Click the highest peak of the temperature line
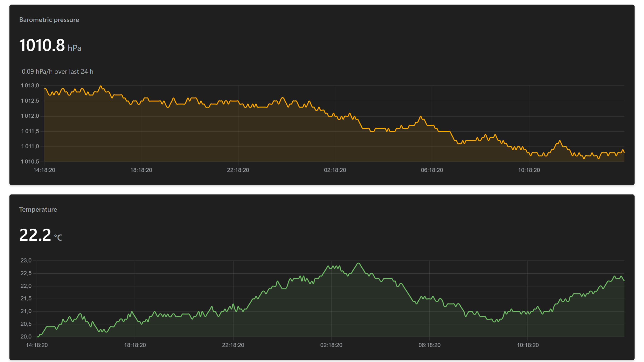Screen dimensions: 644x362 pos(359,263)
